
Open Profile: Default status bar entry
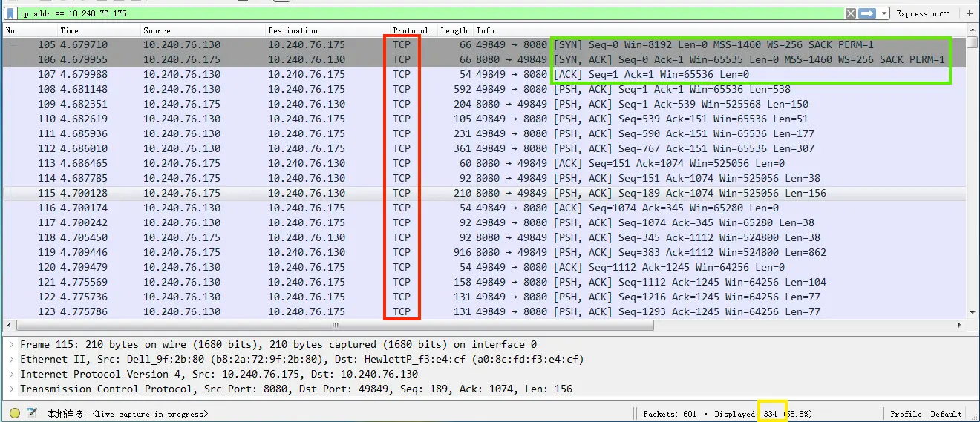[926, 414]
